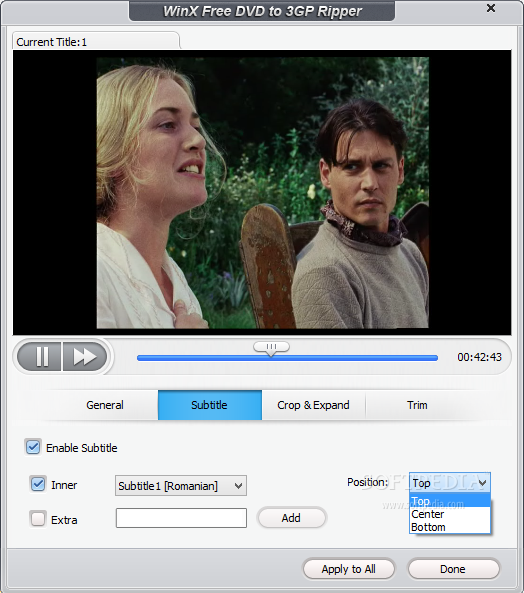Uncheck the Enable Subtitle checkbox
The width and height of the screenshot is (524, 593).
coord(33,447)
